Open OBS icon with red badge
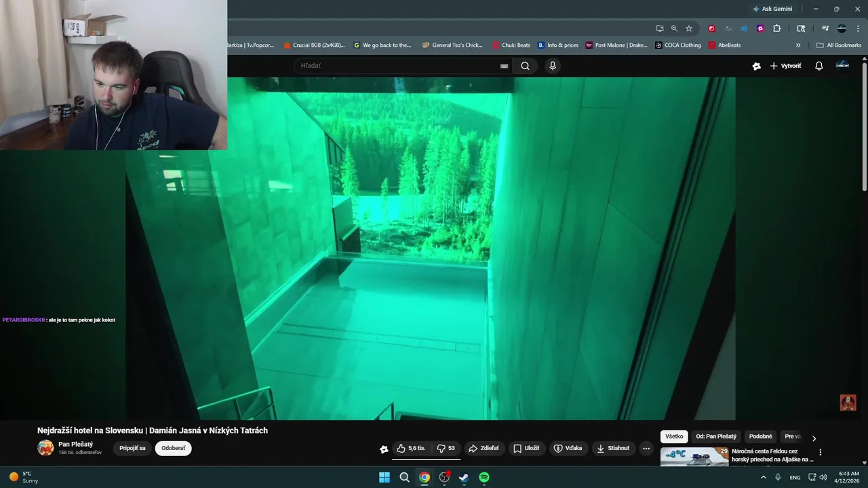Viewport: 868px width, 488px height. pyautogui.click(x=444, y=477)
